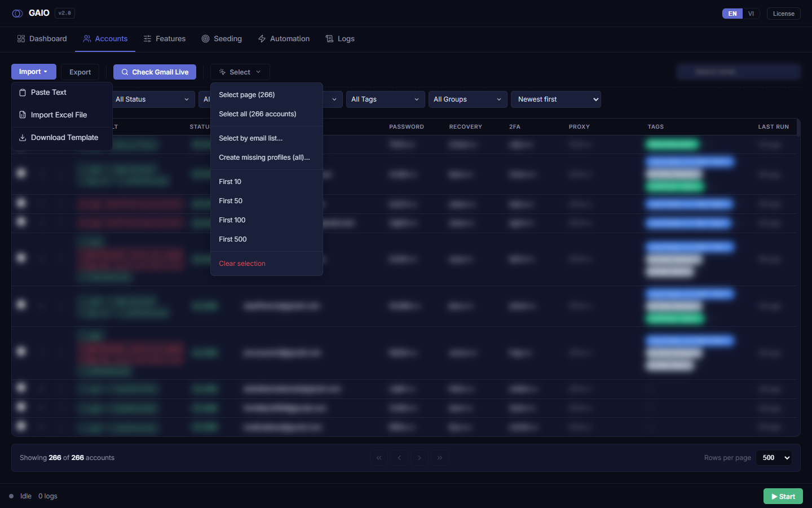Image resolution: width=812 pixels, height=508 pixels.
Task: Open the All Tags dropdown
Action: pyautogui.click(x=386, y=99)
